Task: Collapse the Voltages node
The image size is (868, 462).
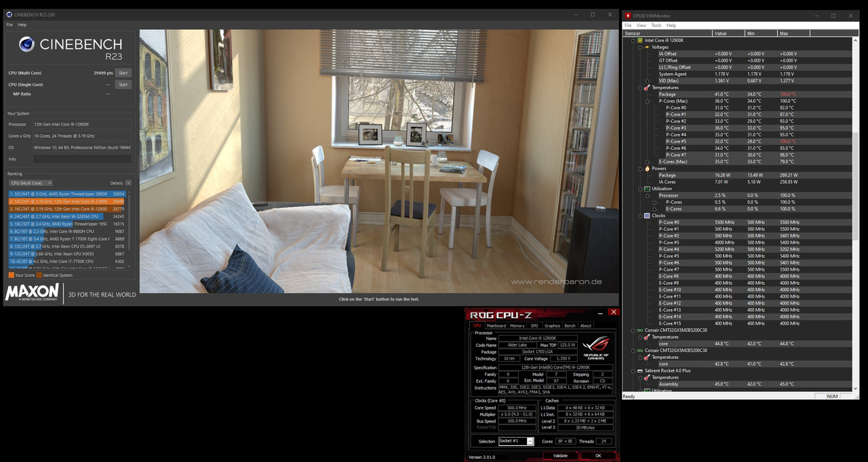Action: point(639,47)
